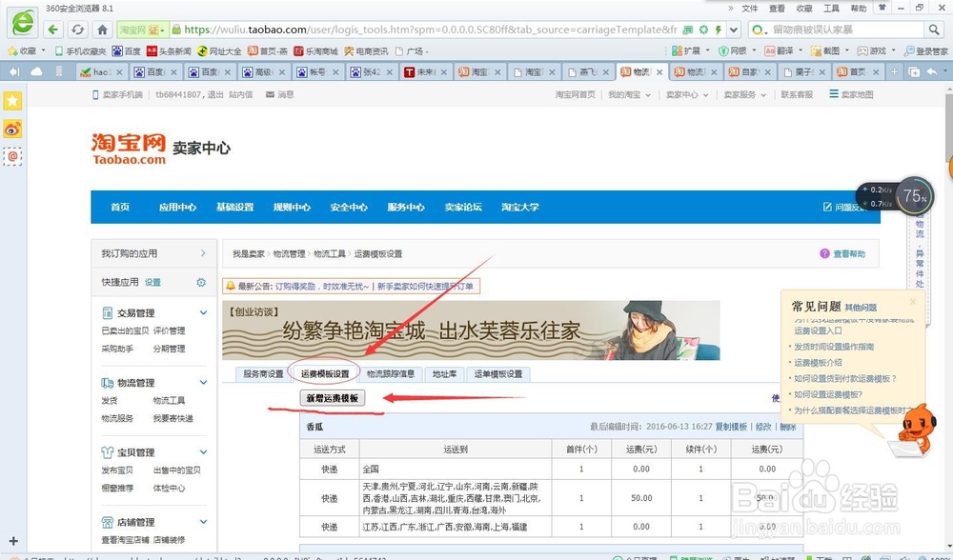Collapse the 交易管理 section chevron
The width and height of the screenshot is (953, 560).
tap(202, 311)
